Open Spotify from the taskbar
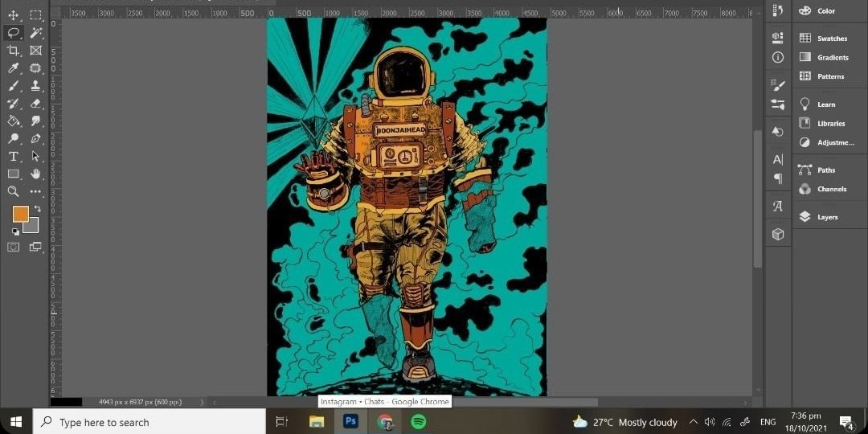Image resolution: width=868 pixels, height=434 pixels. point(419,422)
